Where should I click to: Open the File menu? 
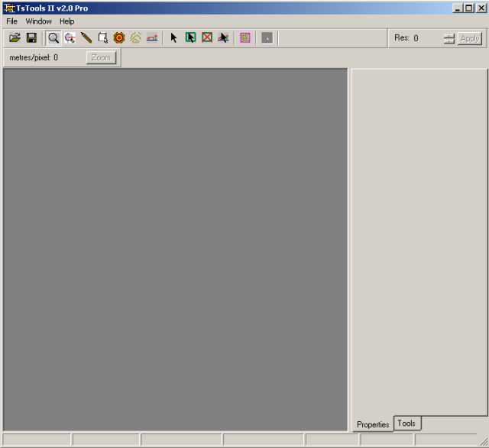coord(11,21)
